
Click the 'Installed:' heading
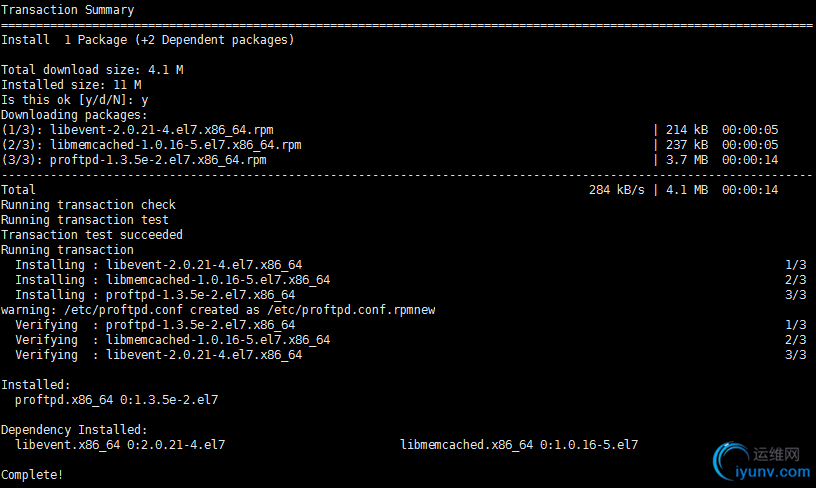[35, 385]
